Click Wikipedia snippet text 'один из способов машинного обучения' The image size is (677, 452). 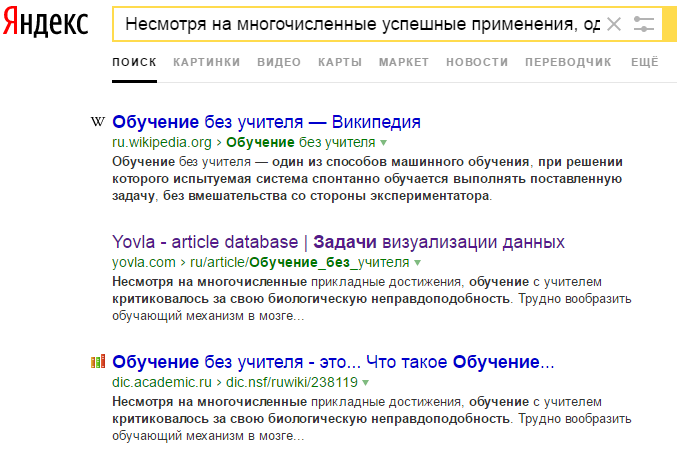401,162
